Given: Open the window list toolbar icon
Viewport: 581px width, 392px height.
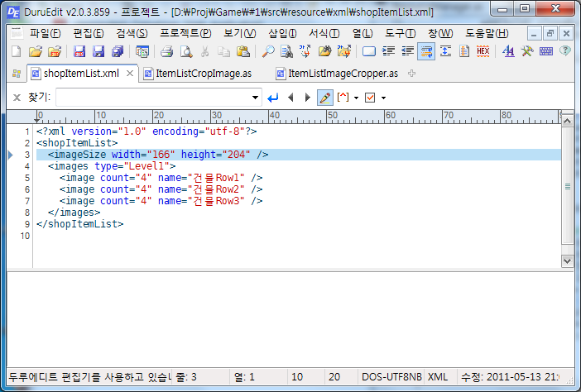Looking at the screenshot, I should click(142, 51).
